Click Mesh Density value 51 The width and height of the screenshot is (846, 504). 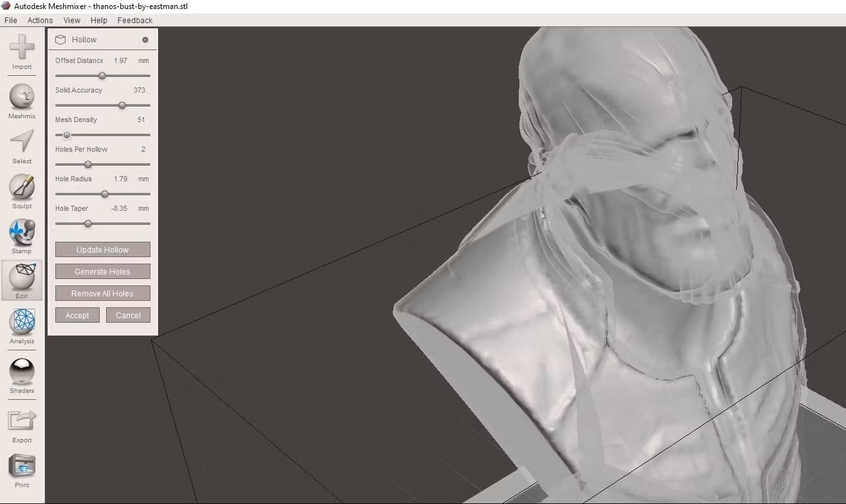click(141, 120)
